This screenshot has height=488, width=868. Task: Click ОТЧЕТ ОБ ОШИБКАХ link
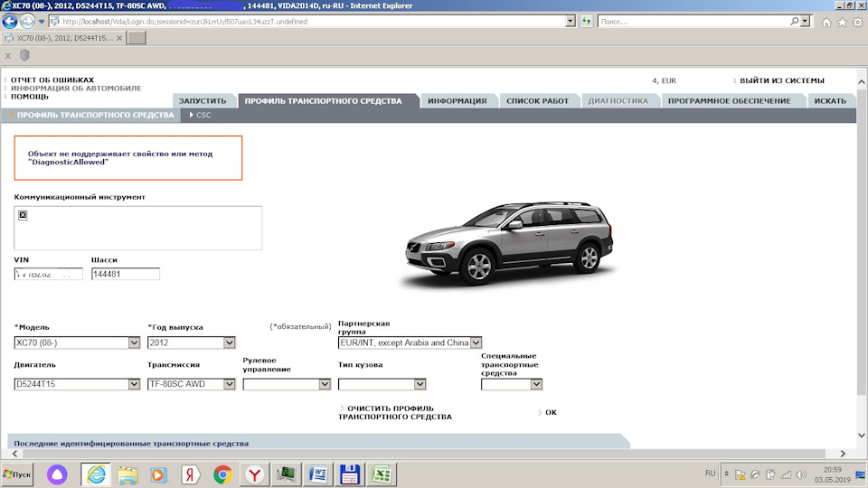(52, 80)
